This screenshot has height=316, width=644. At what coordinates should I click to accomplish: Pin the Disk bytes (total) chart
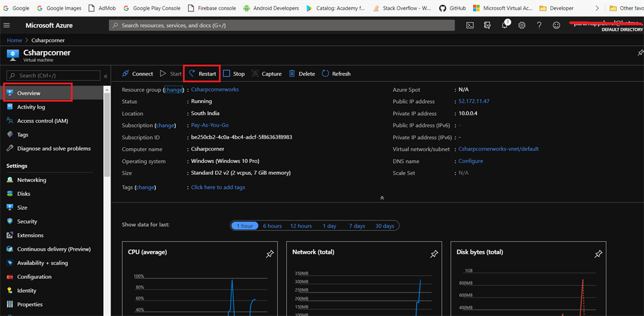pos(599,254)
